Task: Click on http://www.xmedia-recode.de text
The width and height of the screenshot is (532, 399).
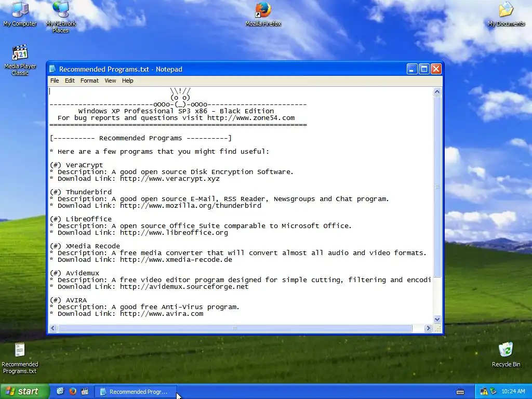Action: [x=176, y=260]
